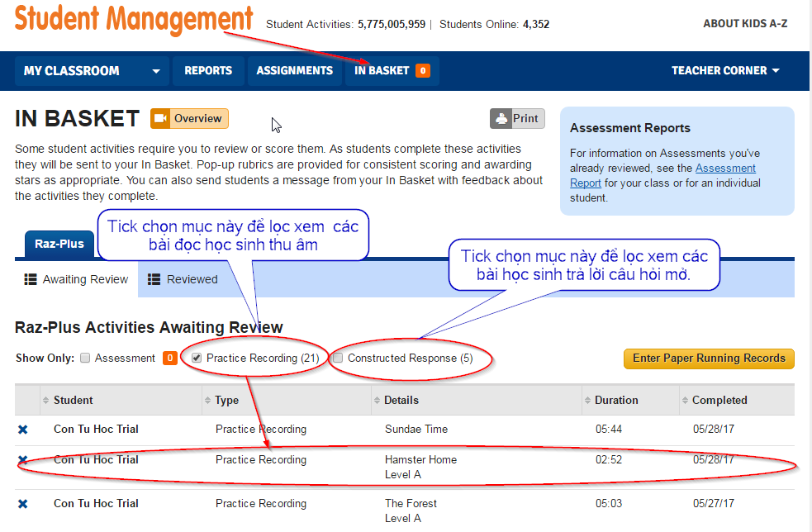
Task: Click the Print button
Action: [x=517, y=119]
